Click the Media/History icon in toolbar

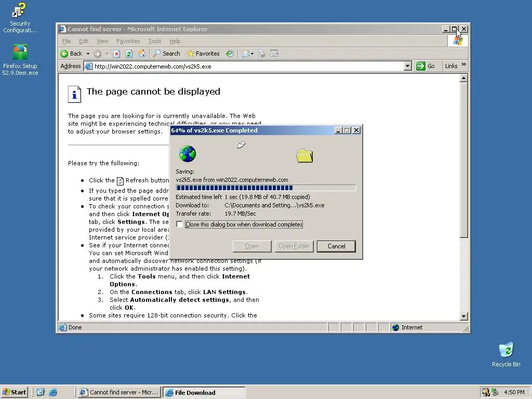coord(230,54)
